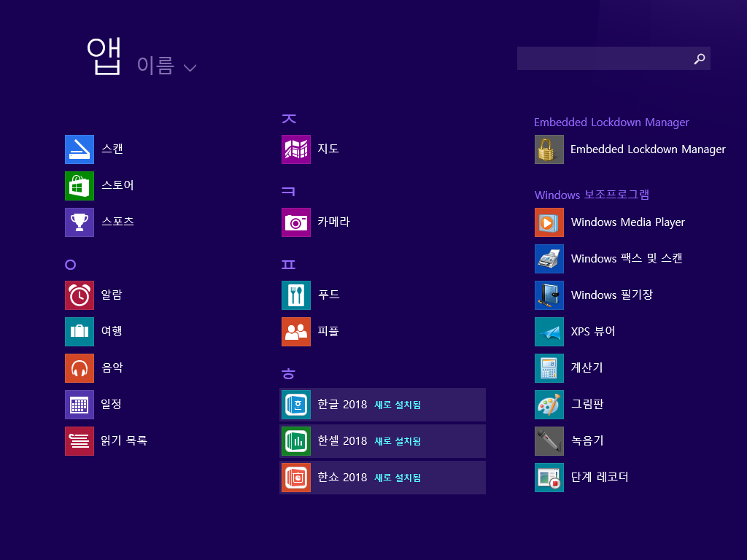
Task: Click the Windows 보조프로그램 group header
Action: (592, 195)
